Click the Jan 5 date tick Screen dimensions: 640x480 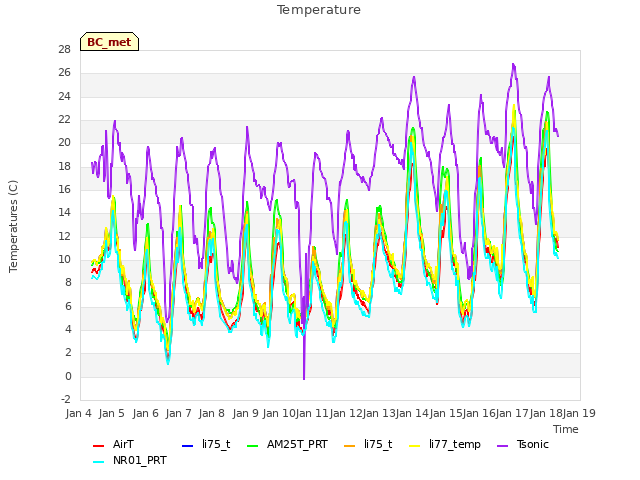[112, 413]
